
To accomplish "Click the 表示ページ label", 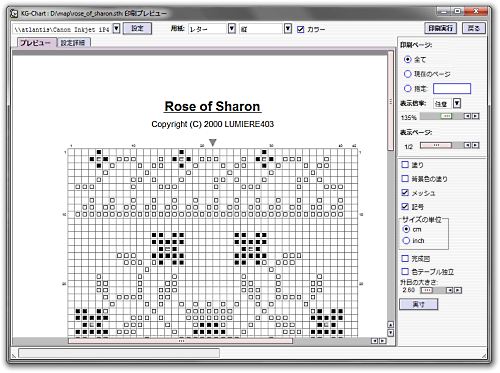I will 416,132.
